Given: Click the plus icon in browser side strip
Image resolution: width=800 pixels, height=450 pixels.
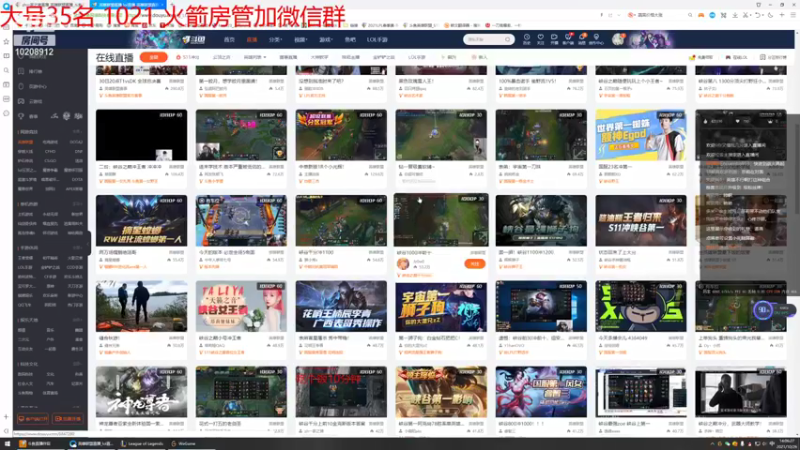Looking at the screenshot, I should point(6,417).
